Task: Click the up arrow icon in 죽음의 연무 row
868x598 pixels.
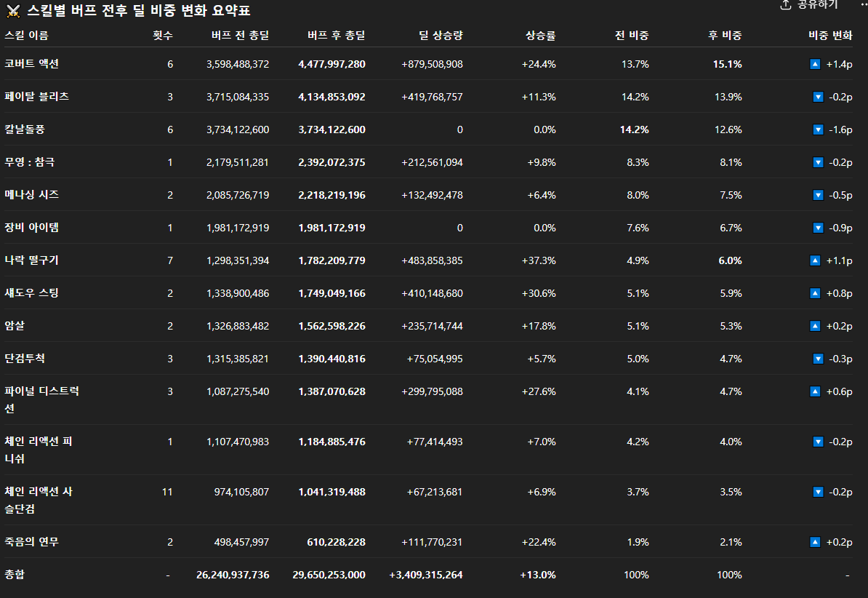Action: 815,542
